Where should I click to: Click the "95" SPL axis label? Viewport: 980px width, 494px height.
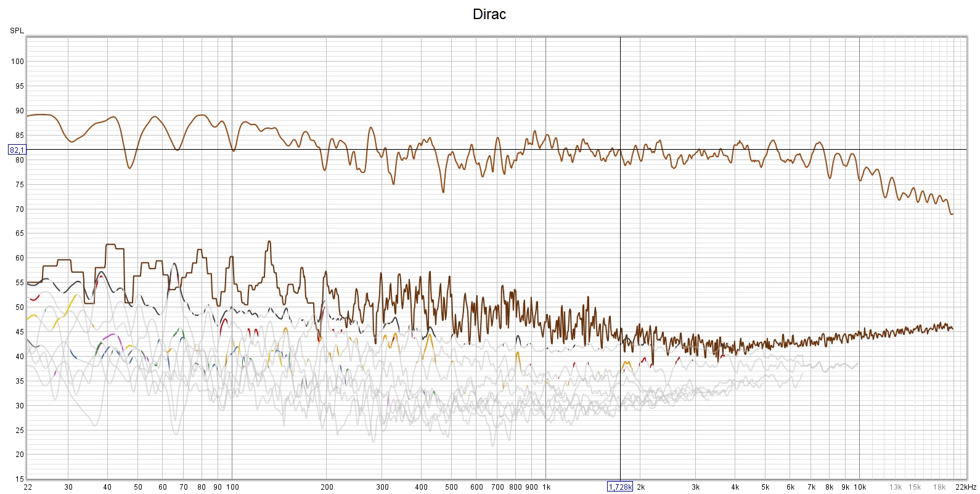[20, 86]
